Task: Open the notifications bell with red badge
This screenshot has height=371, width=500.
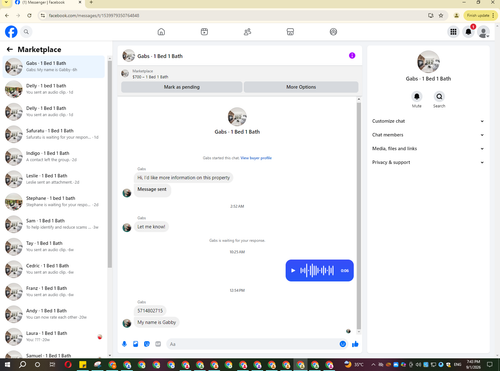Action: (x=468, y=32)
